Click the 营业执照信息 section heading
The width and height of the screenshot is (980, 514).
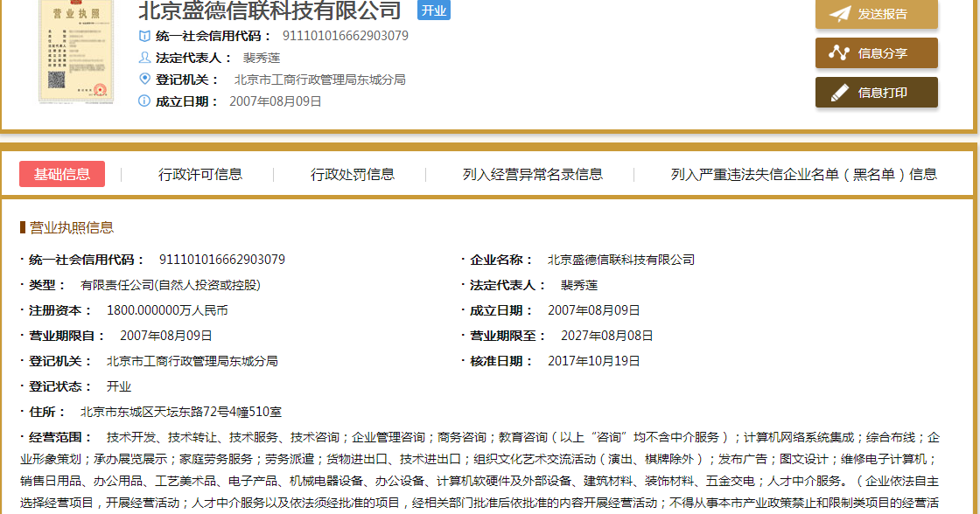pyautogui.click(x=71, y=227)
